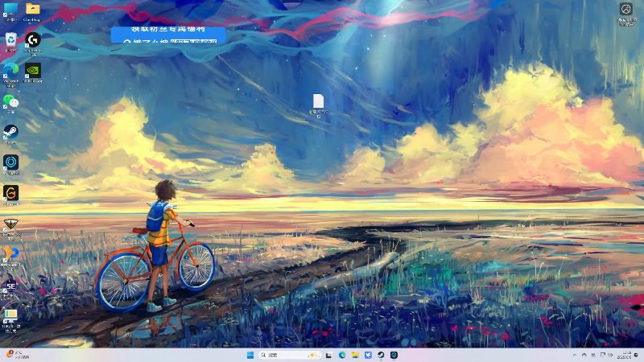The width and height of the screenshot is (644, 362).
Task: Open the 5E platform desktop shortcut
Action: coord(10,288)
